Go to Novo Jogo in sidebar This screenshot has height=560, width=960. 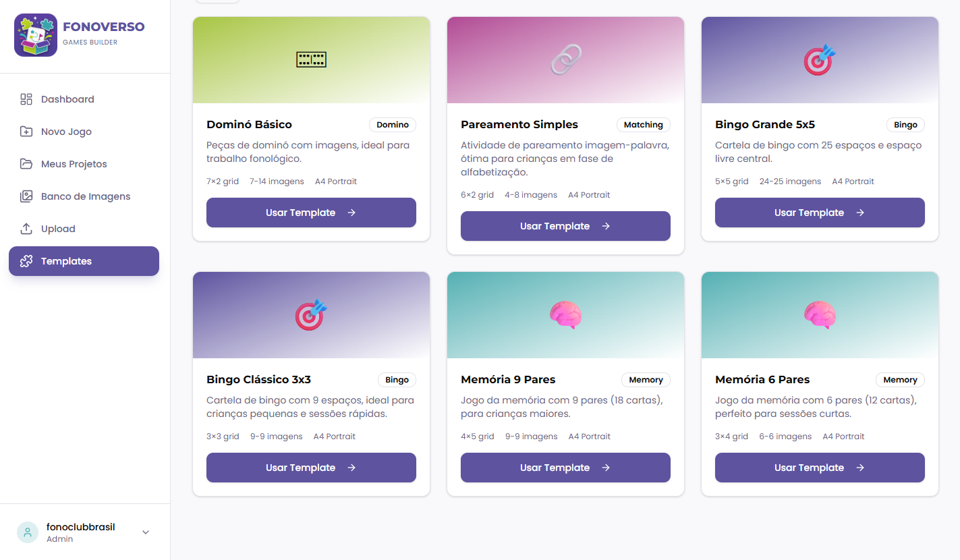[x=84, y=132]
